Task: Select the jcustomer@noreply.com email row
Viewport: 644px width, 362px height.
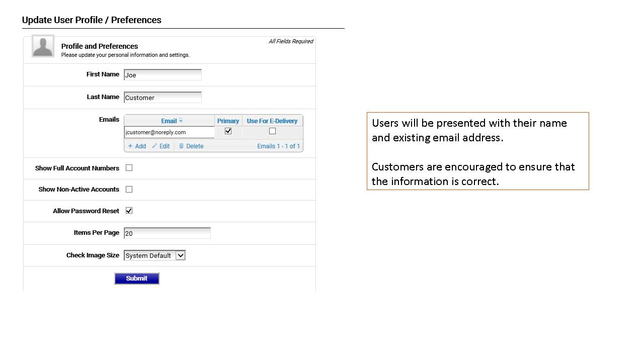Action: pyautogui.click(x=169, y=132)
